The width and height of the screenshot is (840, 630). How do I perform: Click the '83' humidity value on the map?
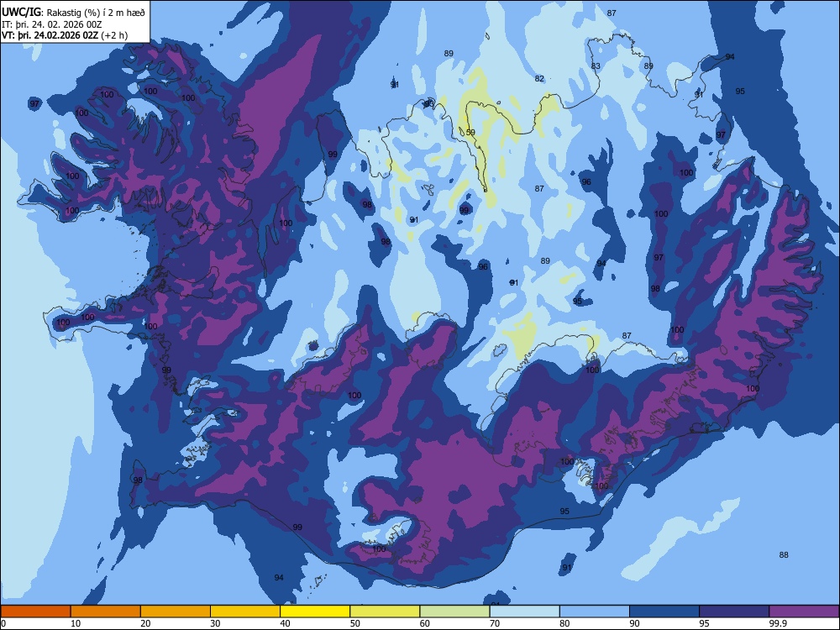596,66
